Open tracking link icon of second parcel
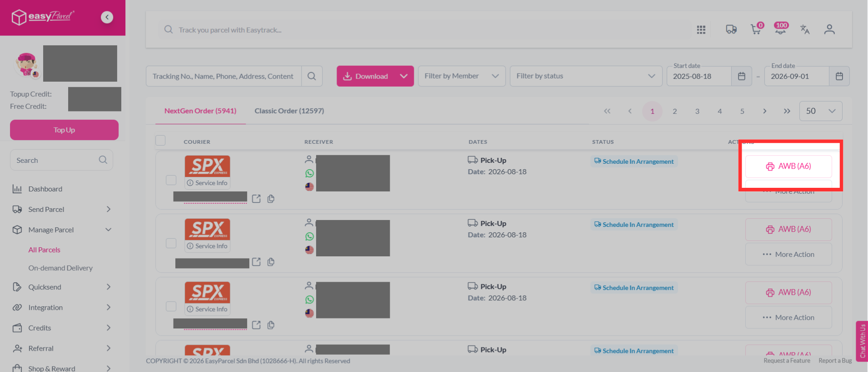The width and height of the screenshot is (868, 372). click(x=256, y=262)
